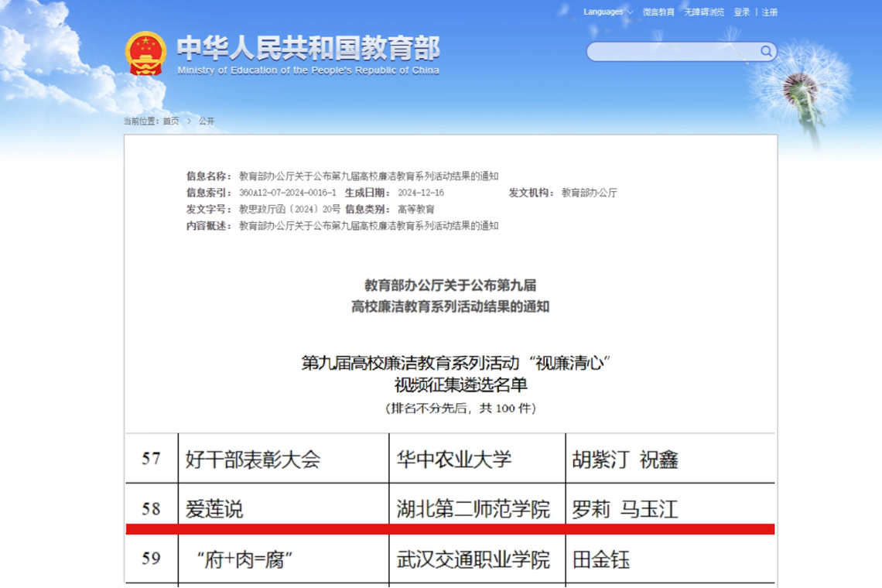Screen dimensions: 882x588
Task: Click the 注册 register link
Action: pyautogui.click(x=770, y=12)
